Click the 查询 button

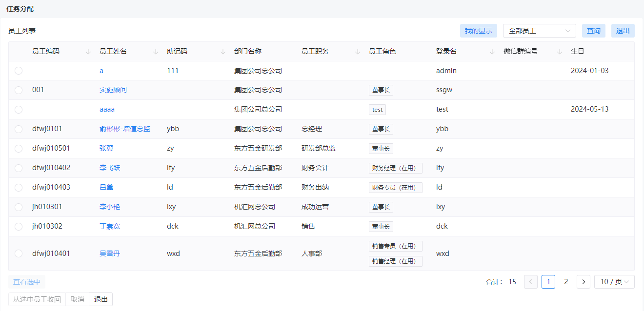coord(594,31)
